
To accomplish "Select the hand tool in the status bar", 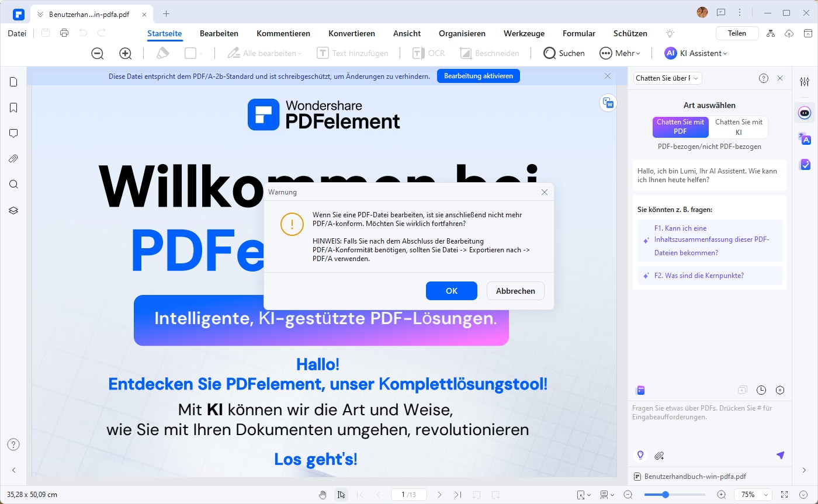I will point(323,495).
